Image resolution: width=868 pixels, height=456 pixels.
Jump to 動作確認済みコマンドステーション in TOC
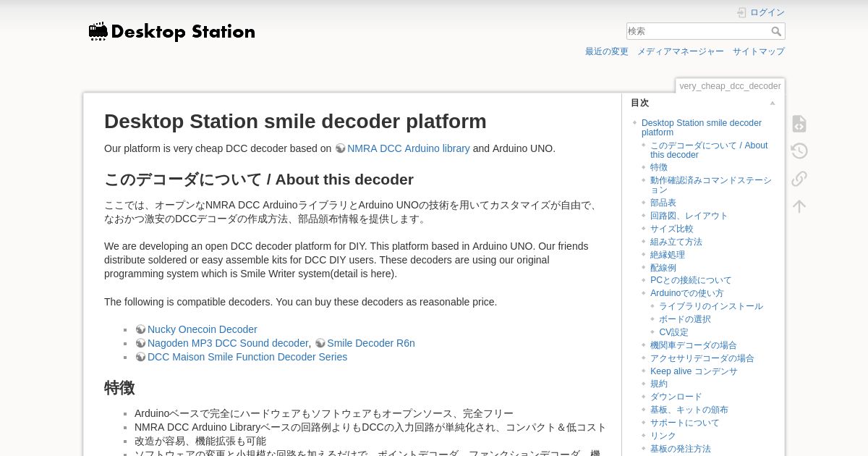(x=711, y=185)
